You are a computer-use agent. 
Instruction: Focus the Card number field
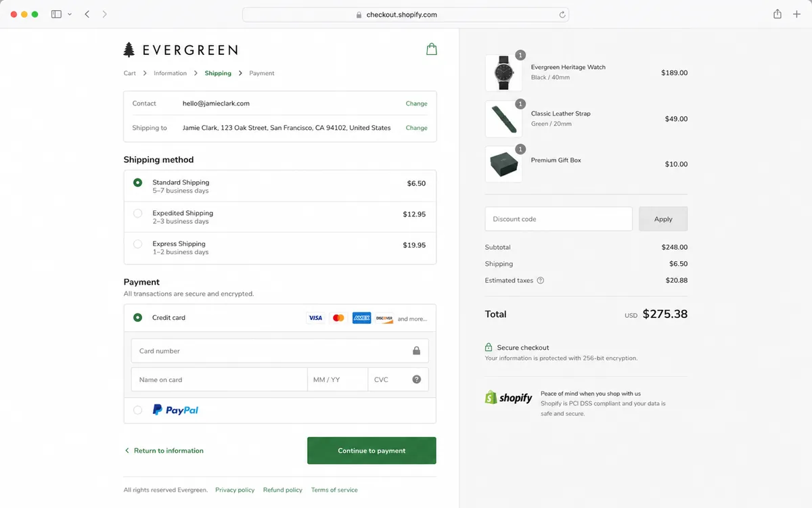pos(280,351)
